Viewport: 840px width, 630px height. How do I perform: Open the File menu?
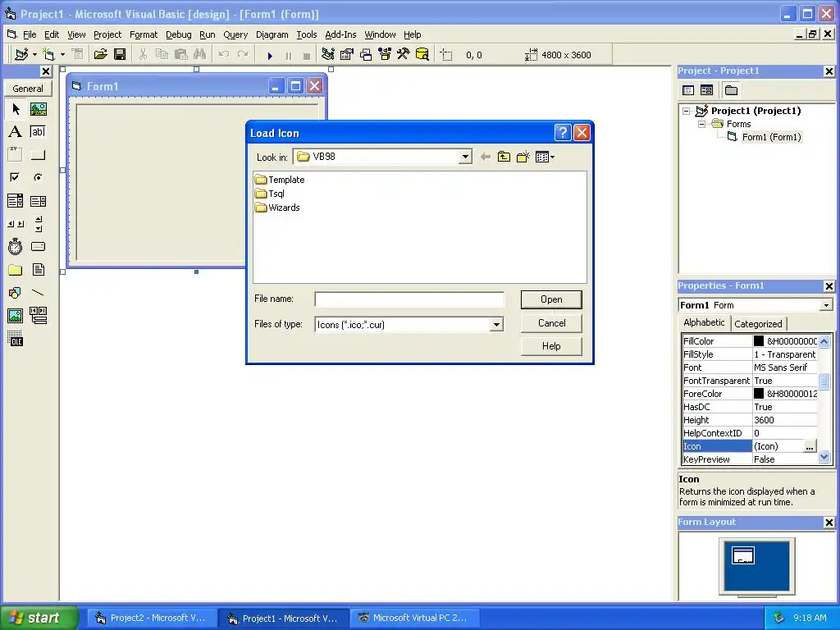point(30,34)
